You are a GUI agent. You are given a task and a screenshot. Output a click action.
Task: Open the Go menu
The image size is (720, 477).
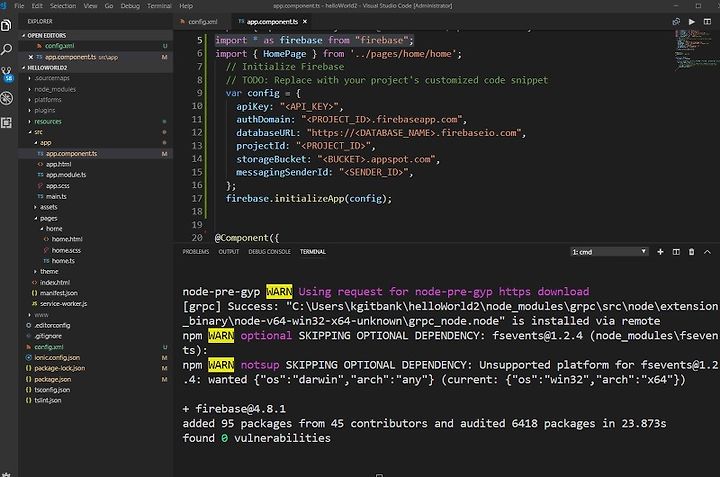(109, 6)
